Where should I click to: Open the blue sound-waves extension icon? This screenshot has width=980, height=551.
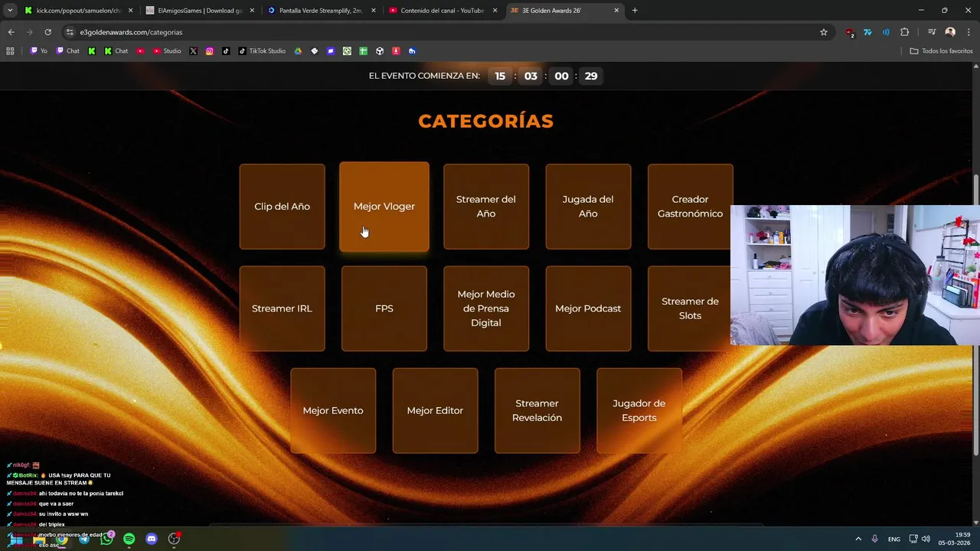coord(886,32)
